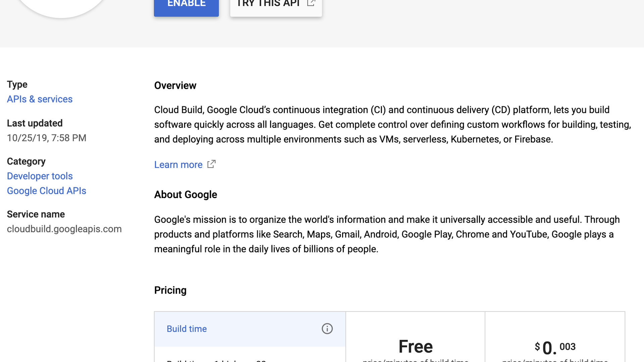Follow the Google Cloud APIs category link

(x=46, y=191)
